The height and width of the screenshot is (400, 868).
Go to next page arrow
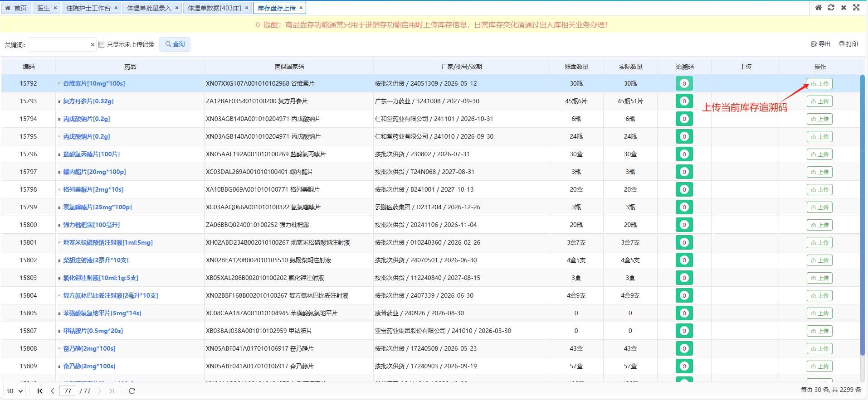tap(99, 391)
